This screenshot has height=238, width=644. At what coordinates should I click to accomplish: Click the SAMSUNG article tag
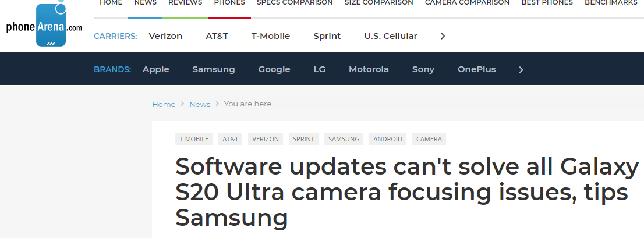(344, 139)
